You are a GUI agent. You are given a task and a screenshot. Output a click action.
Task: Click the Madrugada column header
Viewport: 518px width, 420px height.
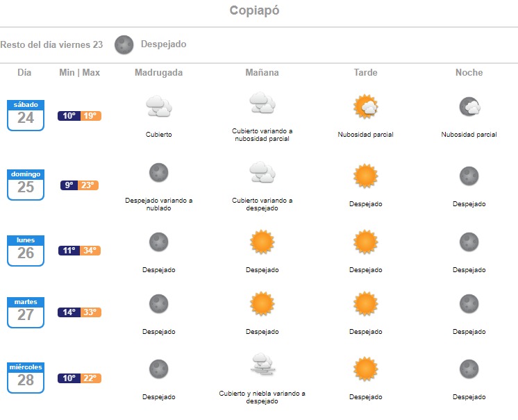pos(158,72)
